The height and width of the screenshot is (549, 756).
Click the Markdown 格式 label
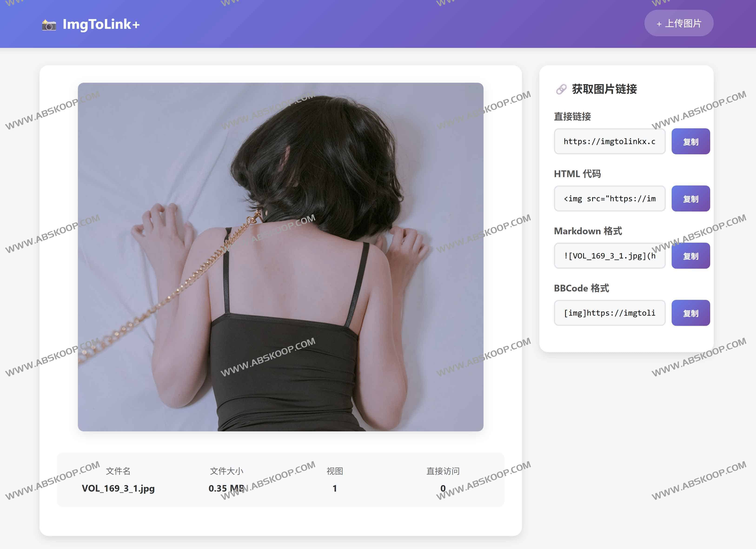point(588,231)
